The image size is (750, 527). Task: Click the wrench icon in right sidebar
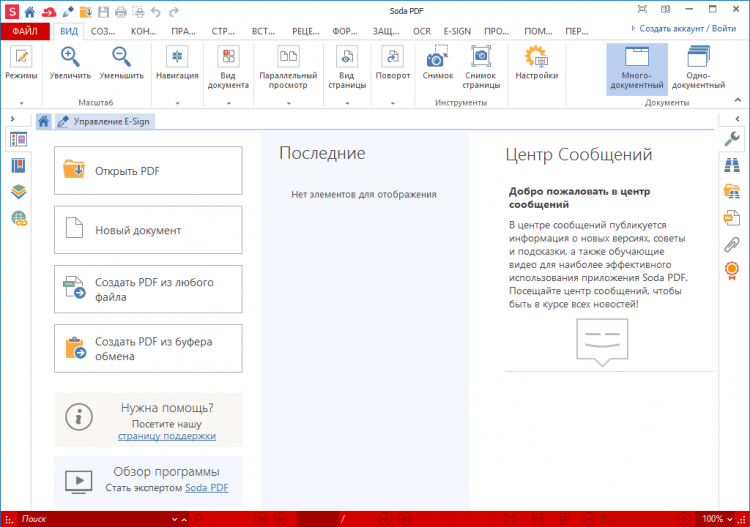[x=732, y=139]
